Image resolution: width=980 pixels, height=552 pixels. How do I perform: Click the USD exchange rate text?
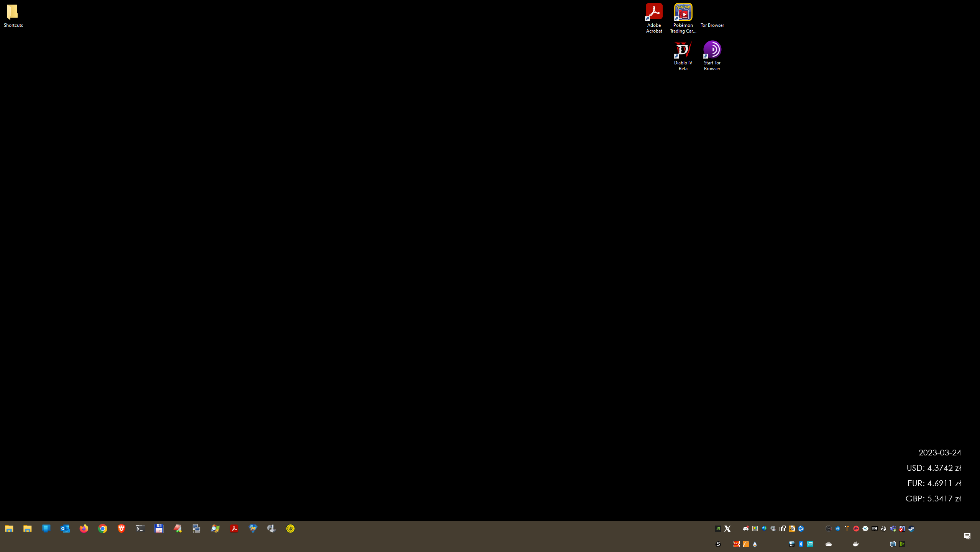tap(934, 468)
